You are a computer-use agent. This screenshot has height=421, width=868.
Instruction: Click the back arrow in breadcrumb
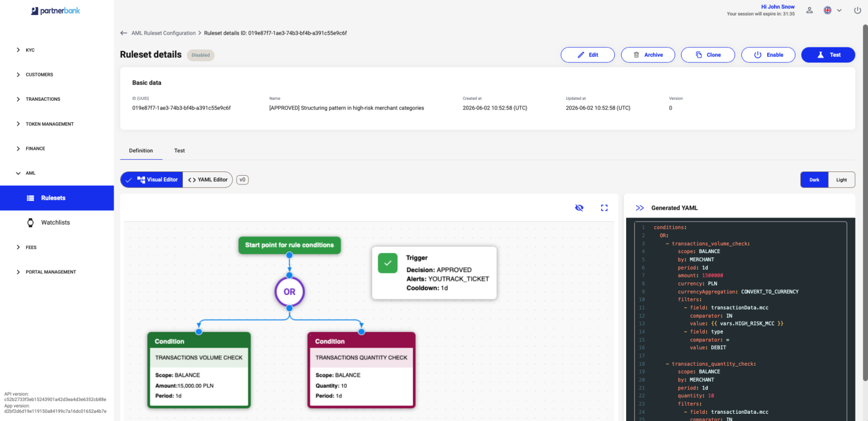pyautogui.click(x=123, y=33)
